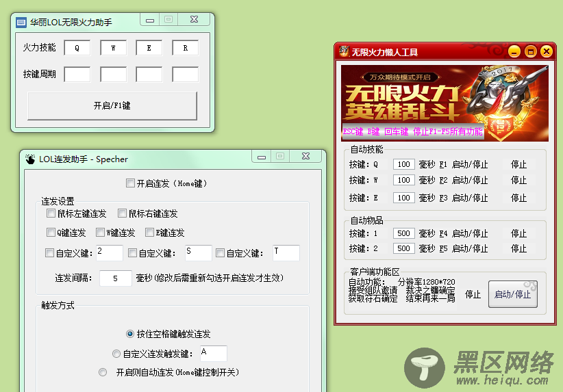563x392 pixels.
Task: Enable the 自定义键 checkbox for key S
Action: pyautogui.click(x=132, y=253)
